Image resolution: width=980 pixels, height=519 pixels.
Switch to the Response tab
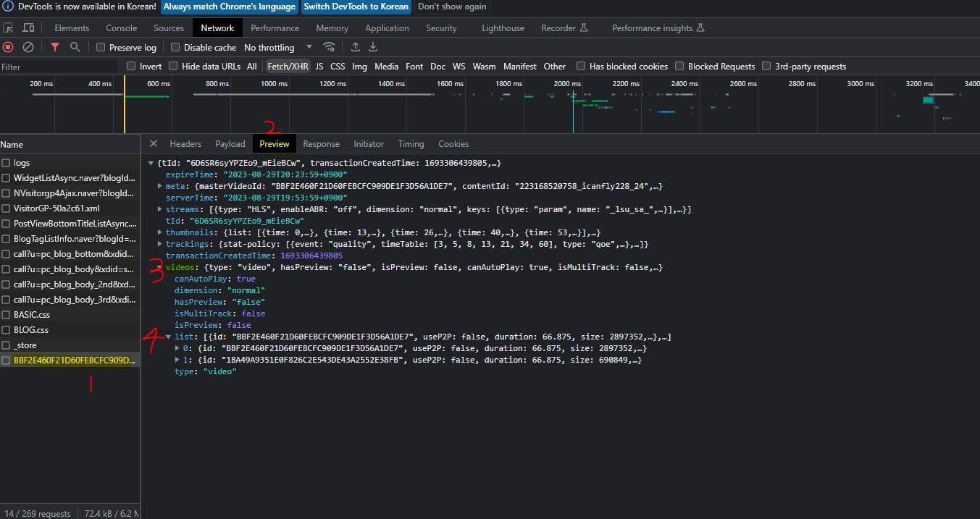321,143
